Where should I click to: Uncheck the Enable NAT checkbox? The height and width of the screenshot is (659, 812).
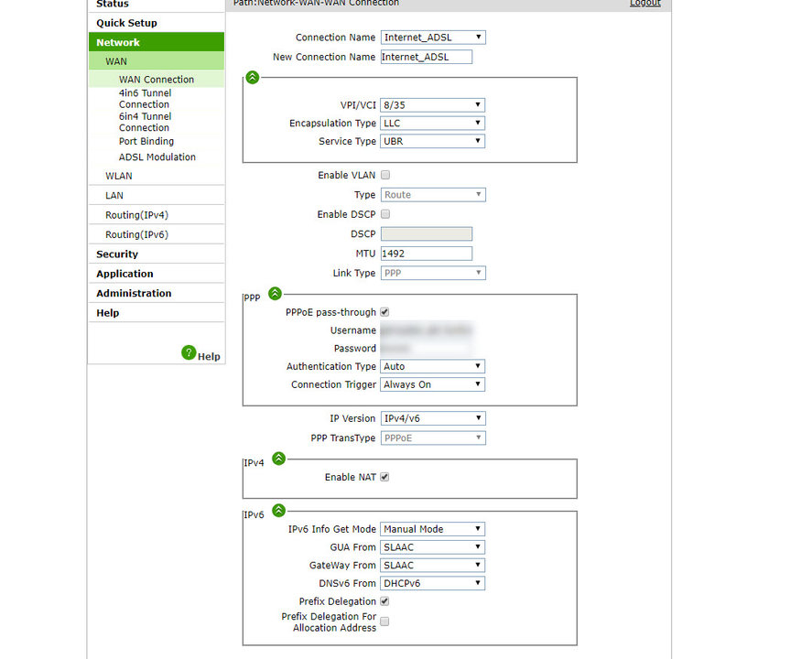[x=384, y=477]
